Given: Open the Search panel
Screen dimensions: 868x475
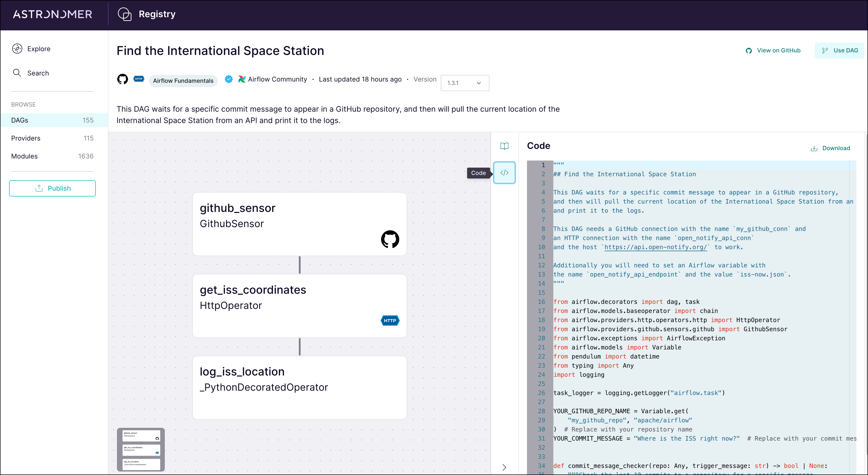Looking at the screenshot, I should click(x=38, y=73).
